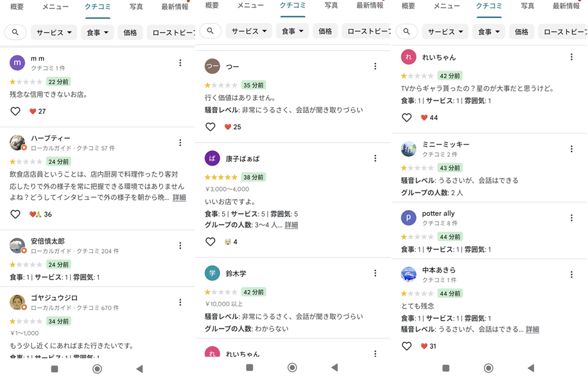The height and width of the screenshot is (381, 588).
Task: Open the overflow menu on 康子ばぁば's review
Action: [x=376, y=158]
